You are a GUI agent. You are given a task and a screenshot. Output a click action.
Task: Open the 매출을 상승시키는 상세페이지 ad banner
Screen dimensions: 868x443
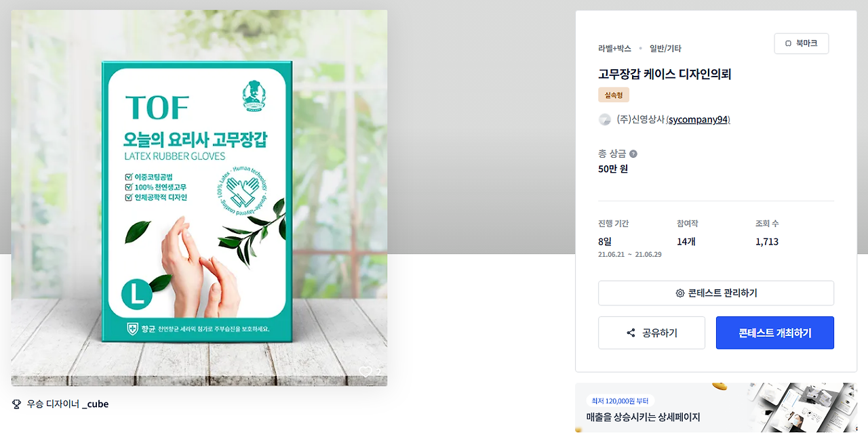coord(715,408)
